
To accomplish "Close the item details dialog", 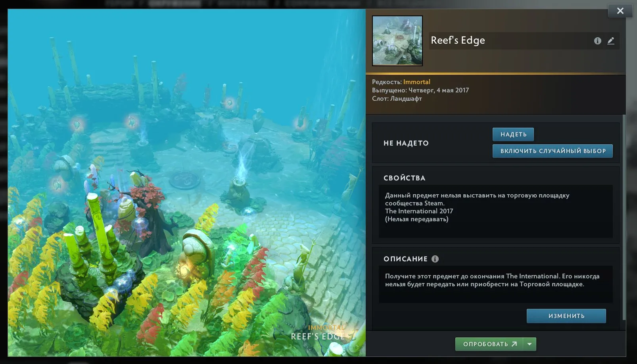I will coord(620,11).
